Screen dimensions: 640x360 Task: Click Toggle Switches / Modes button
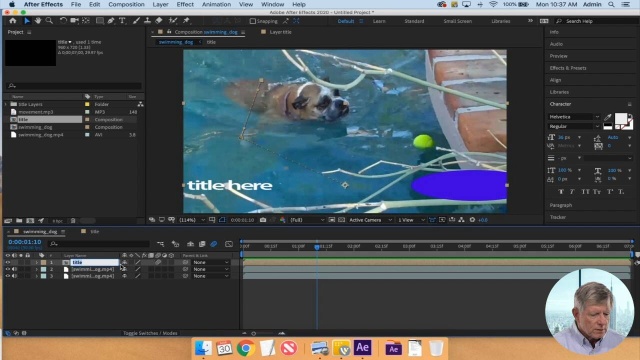point(150,333)
